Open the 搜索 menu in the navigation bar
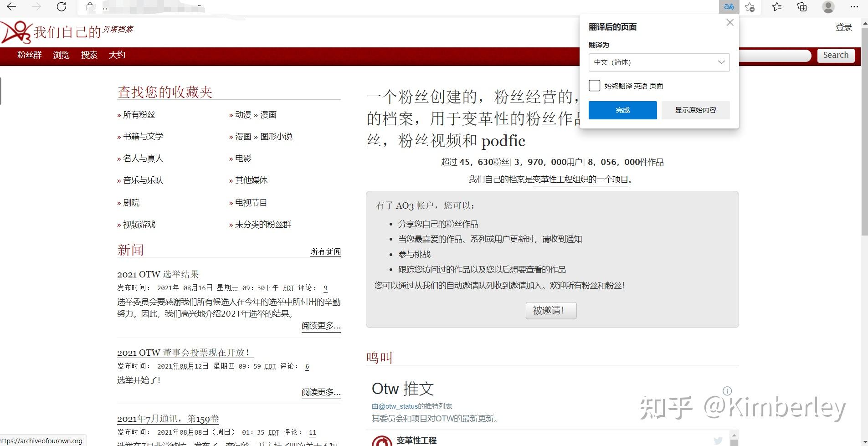Screen dimensions: 868x446 [89, 55]
